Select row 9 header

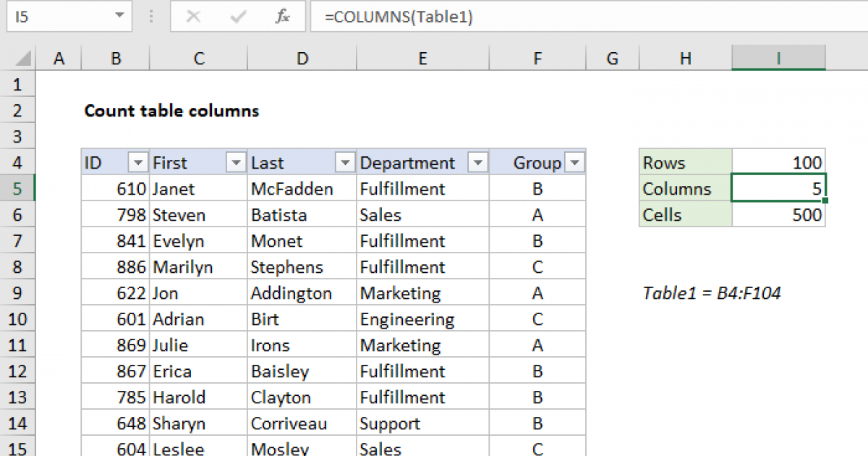pos(18,292)
